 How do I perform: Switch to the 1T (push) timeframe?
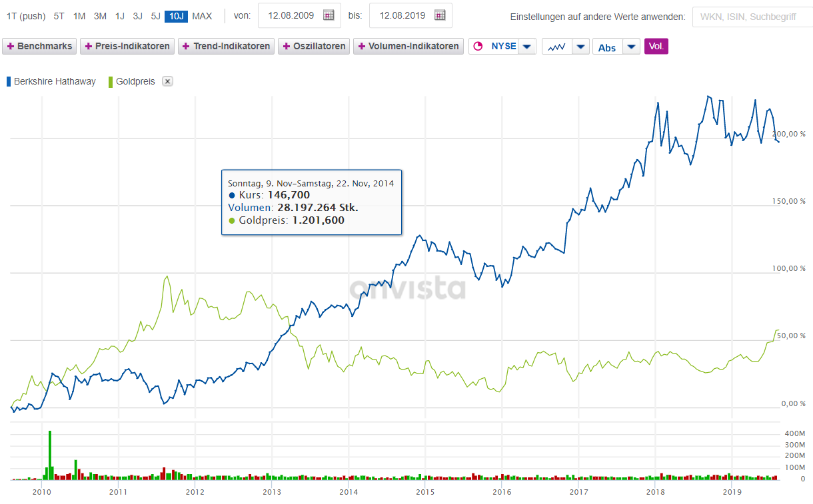coord(26,16)
